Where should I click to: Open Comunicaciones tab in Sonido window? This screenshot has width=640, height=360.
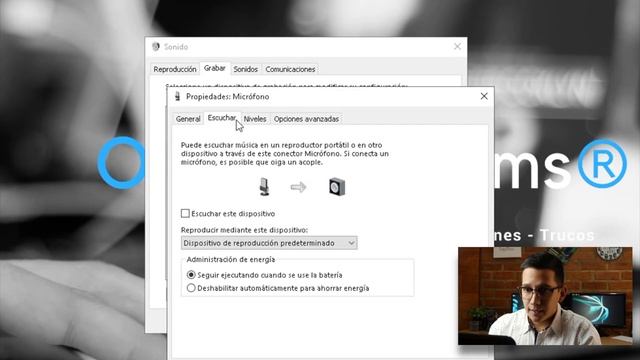(x=290, y=69)
